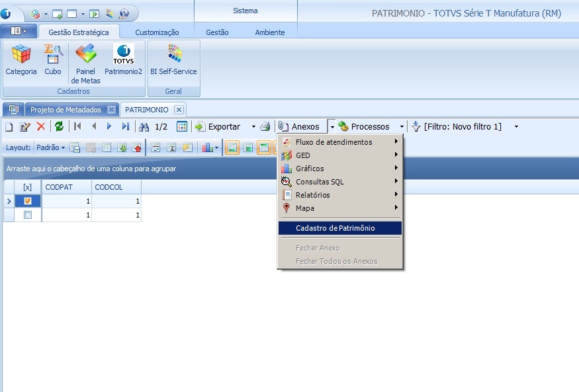Image resolution: width=579 pixels, height=392 pixels.
Task: Click the green play window quick-access icon
Action: 95,14
